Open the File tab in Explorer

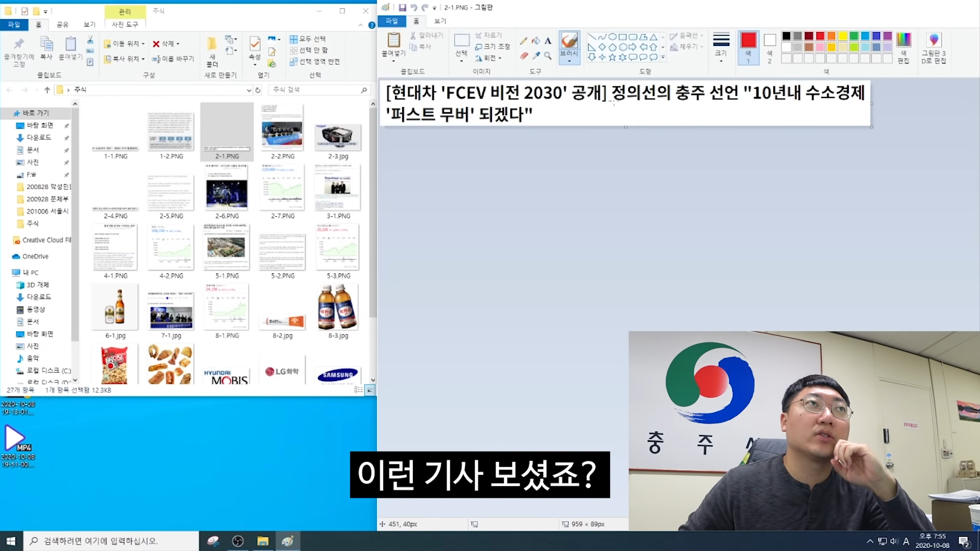pos(14,24)
